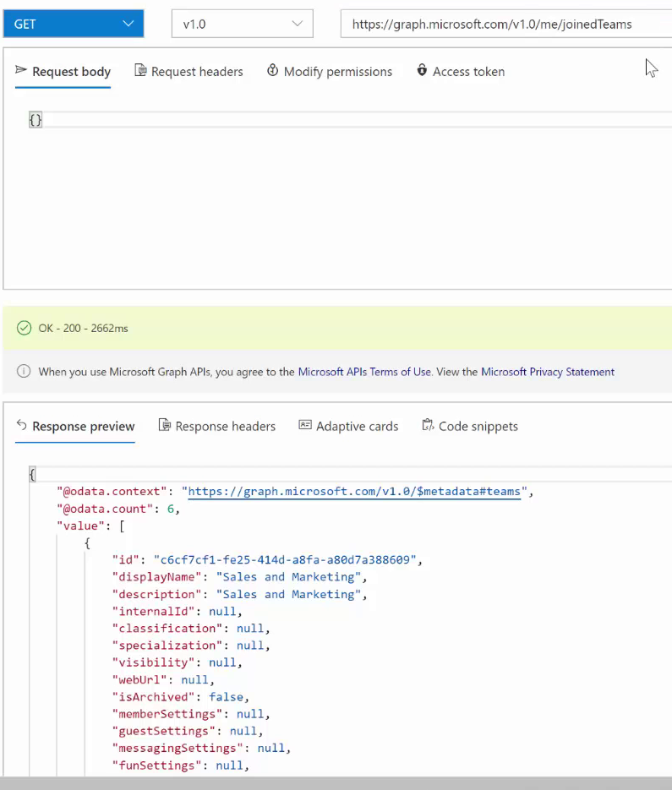Click the green OK status check icon
672x790 pixels.
pyautogui.click(x=24, y=328)
